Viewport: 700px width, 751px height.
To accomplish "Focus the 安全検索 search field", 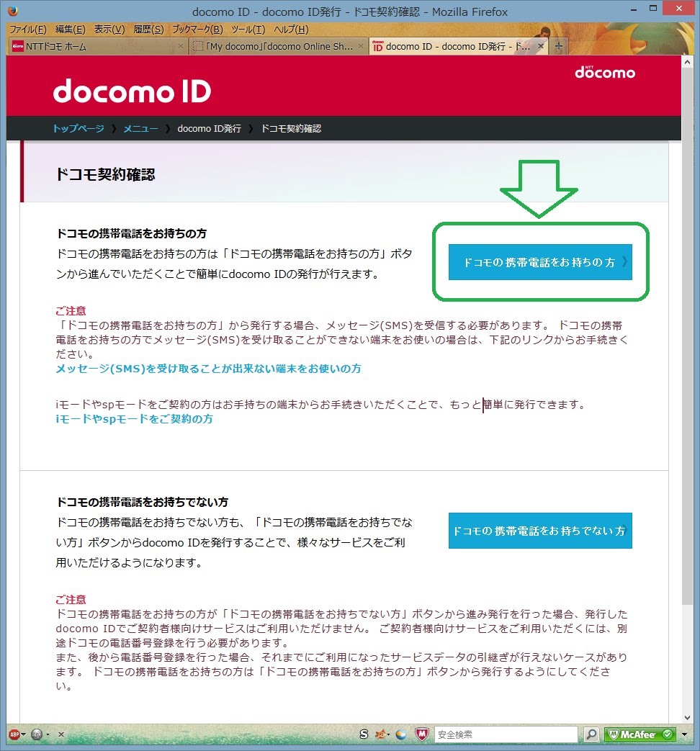I will click(x=506, y=734).
